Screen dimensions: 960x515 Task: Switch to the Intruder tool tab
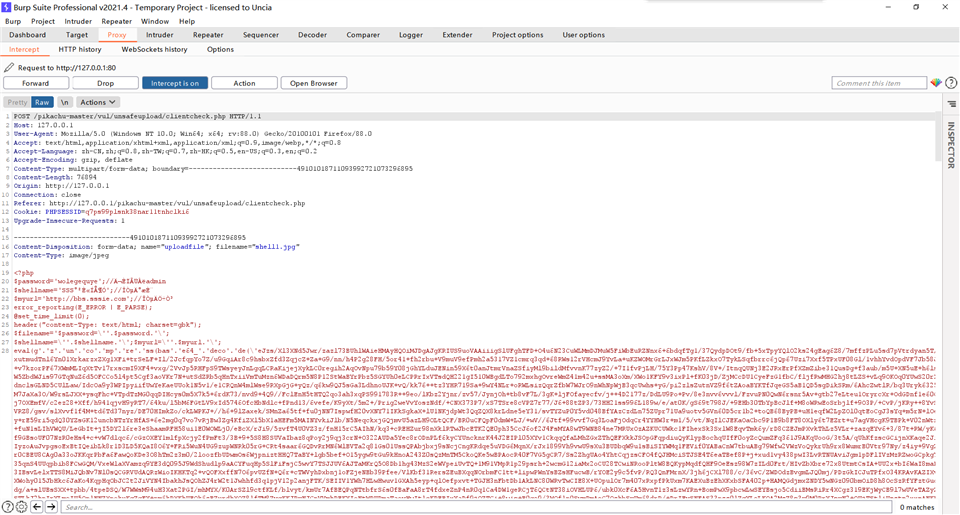(160, 35)
